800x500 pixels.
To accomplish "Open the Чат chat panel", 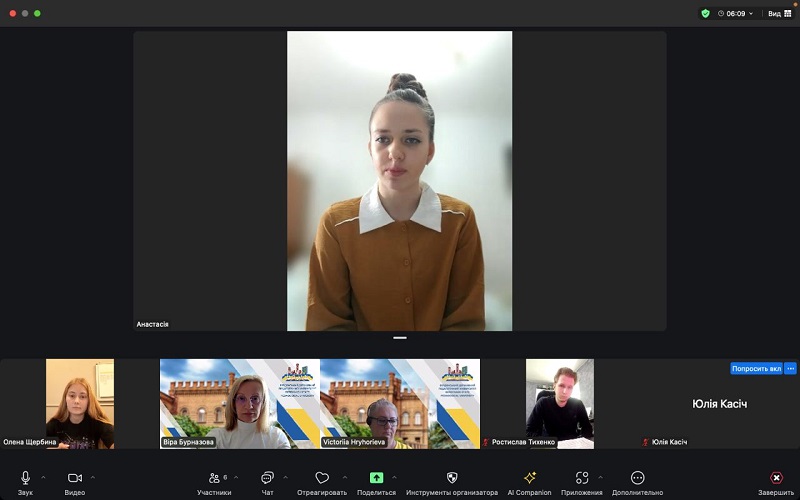I will coord(267,479).
